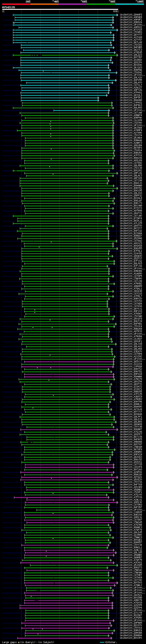
Task: Select label UniRef100_B4FN13
Action: [x=131, y=105]
